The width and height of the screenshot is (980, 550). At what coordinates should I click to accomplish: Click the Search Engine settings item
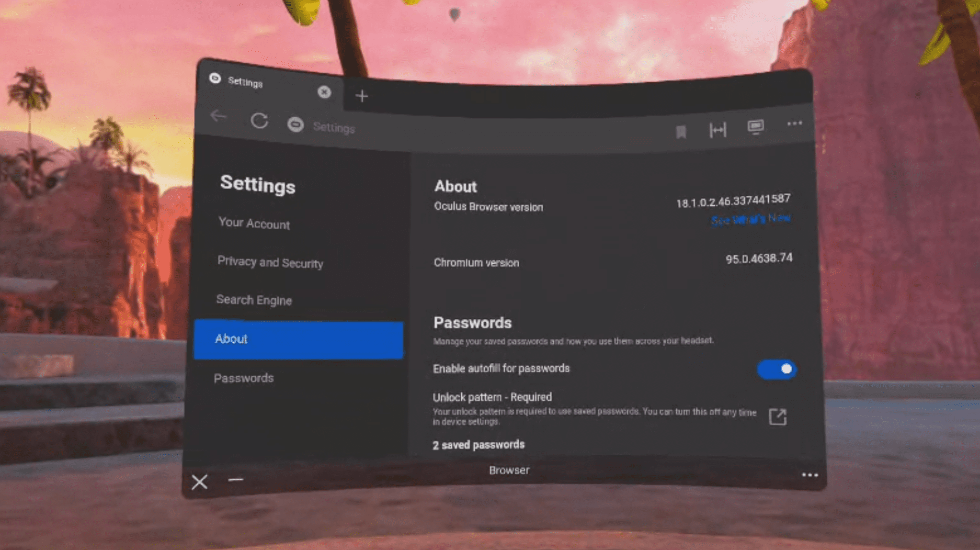pos(254,300)
